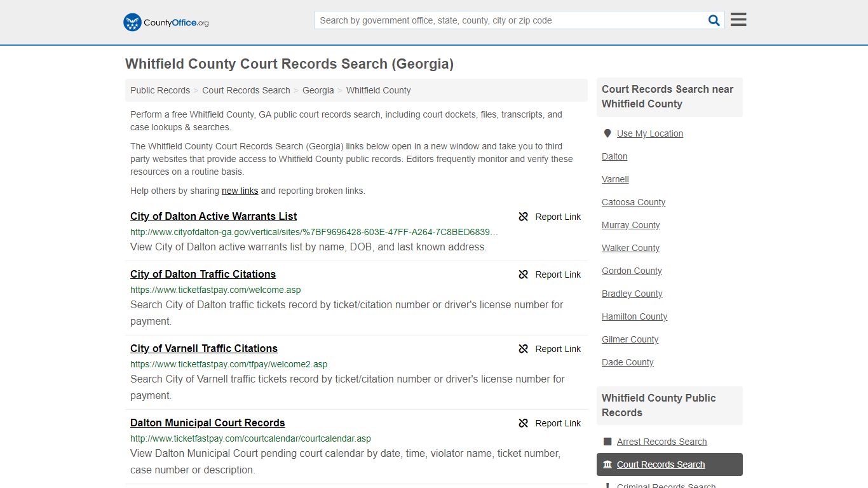Follow the 'new links' sharing link
868x488 pixels.
coord(240,191)
